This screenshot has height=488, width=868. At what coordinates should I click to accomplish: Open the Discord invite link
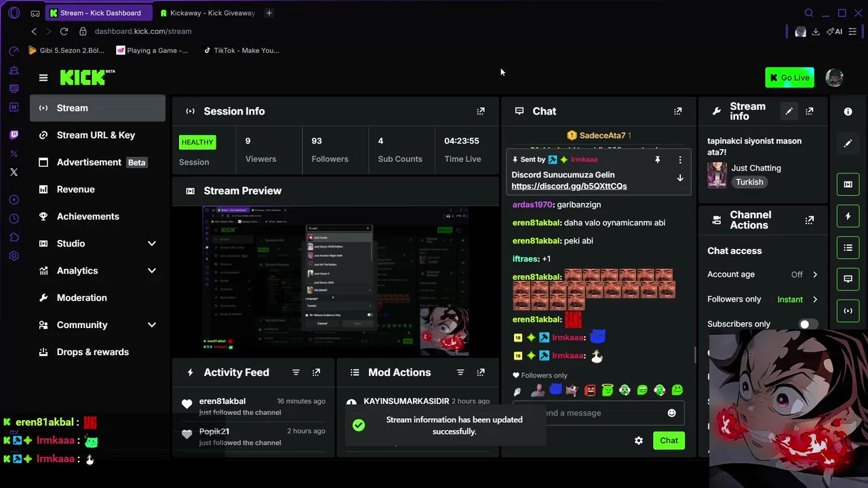(x=569, y=186)
